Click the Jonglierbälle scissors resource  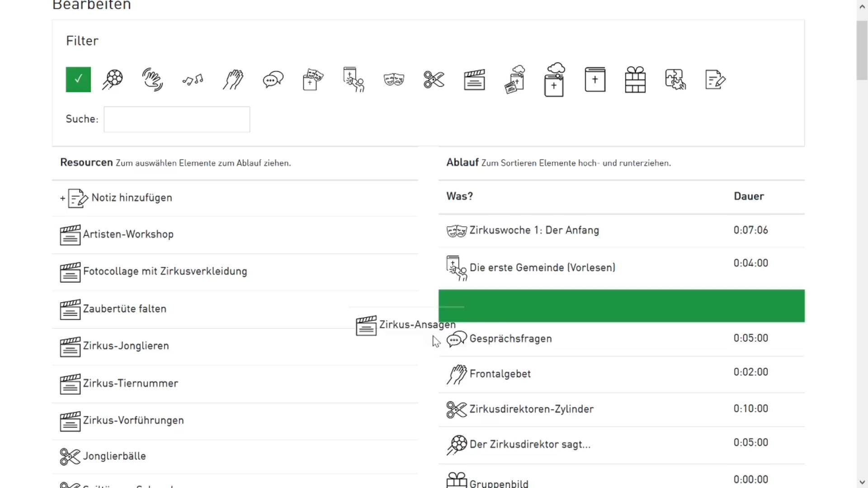114,456
